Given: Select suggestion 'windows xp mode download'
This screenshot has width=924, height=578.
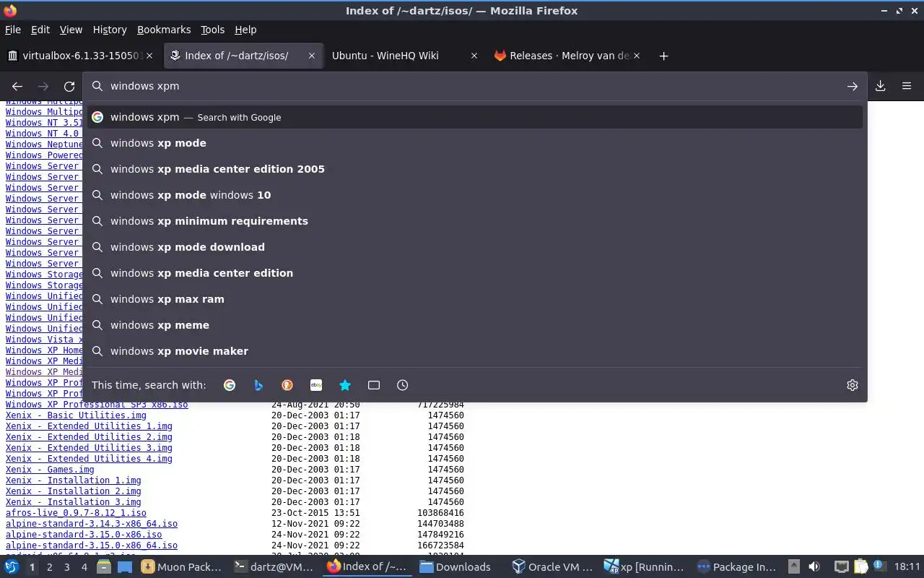Looking at the screenshot, I should click(475, 247).
